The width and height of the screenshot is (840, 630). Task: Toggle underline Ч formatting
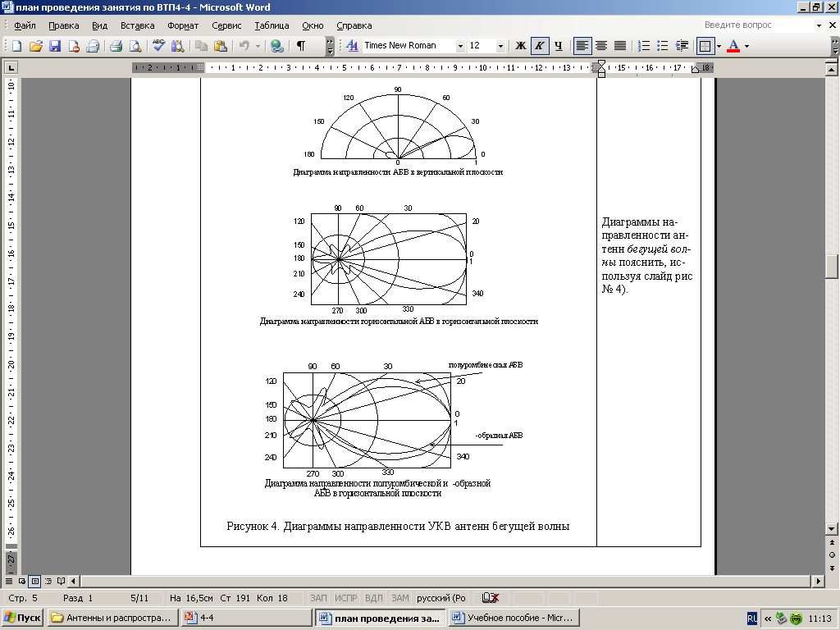pos(559,46)
